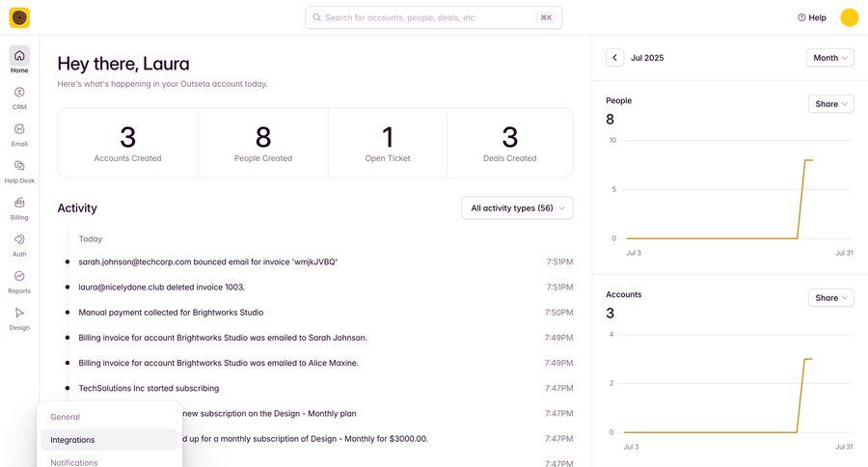Click the deleted invoice 1003 activity
868x467 pixels.
pyautogui.click(x=162, y=287)
